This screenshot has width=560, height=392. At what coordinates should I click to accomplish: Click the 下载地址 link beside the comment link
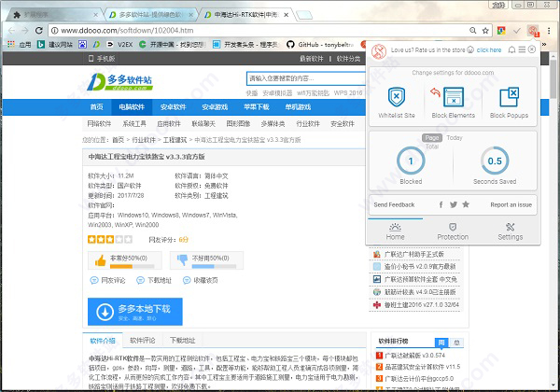(x=154, y=280)
